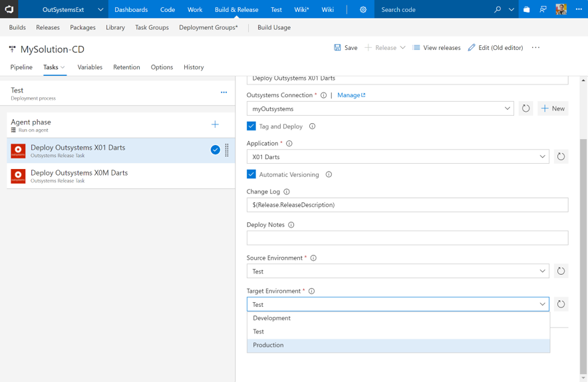
Task: Open the pipeline more-actions ellipsis
Action: 535,48
